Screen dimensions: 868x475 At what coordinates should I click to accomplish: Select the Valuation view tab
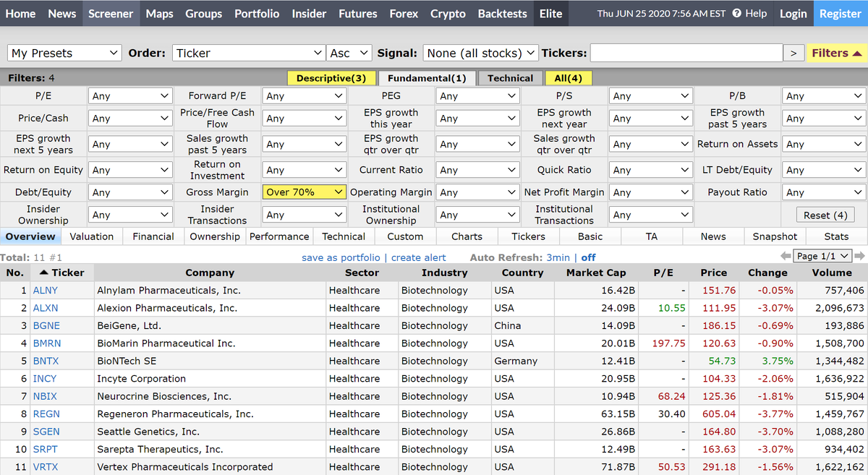pyautogui.click(x=92, y=236)
